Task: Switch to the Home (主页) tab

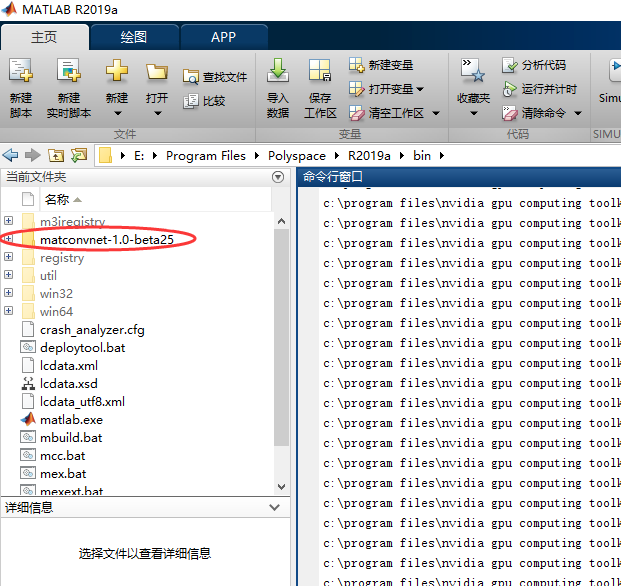Action: pyautogui.click(x=44, y=37)
